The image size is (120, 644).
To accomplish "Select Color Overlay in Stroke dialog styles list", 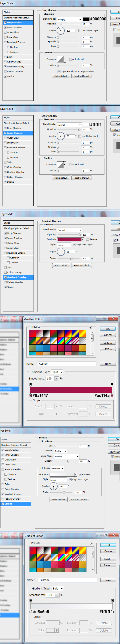I will click(x=12, y=489).
